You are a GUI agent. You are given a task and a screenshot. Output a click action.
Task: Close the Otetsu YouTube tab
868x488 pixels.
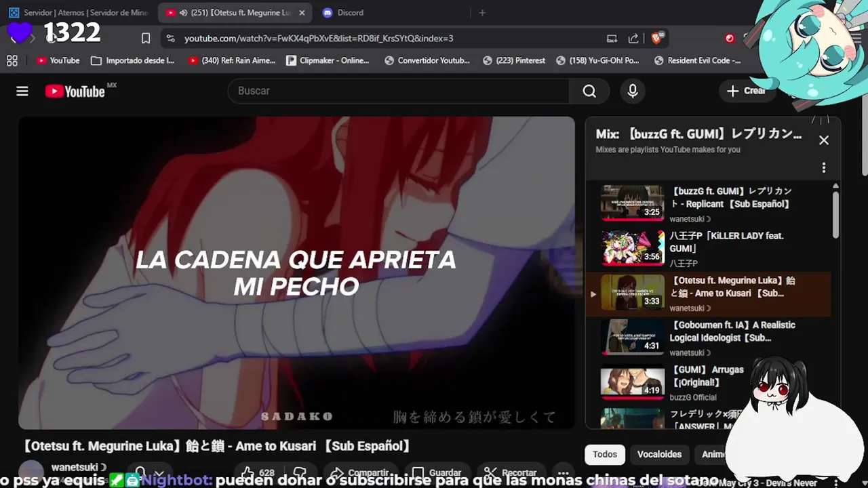click(x=302, y=12)
